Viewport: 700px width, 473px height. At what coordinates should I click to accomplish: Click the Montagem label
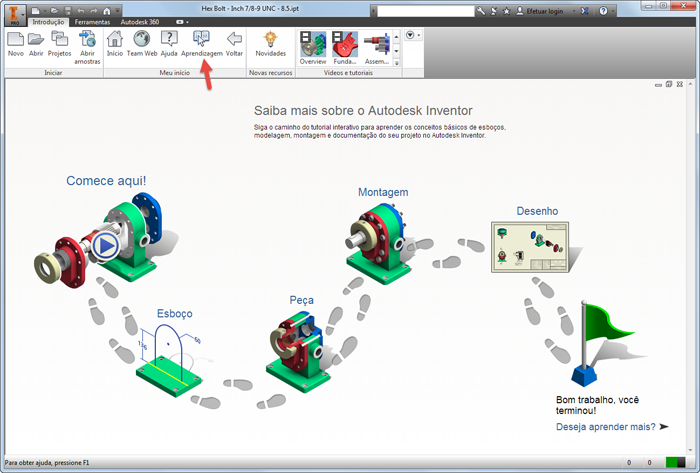[383, 192]
